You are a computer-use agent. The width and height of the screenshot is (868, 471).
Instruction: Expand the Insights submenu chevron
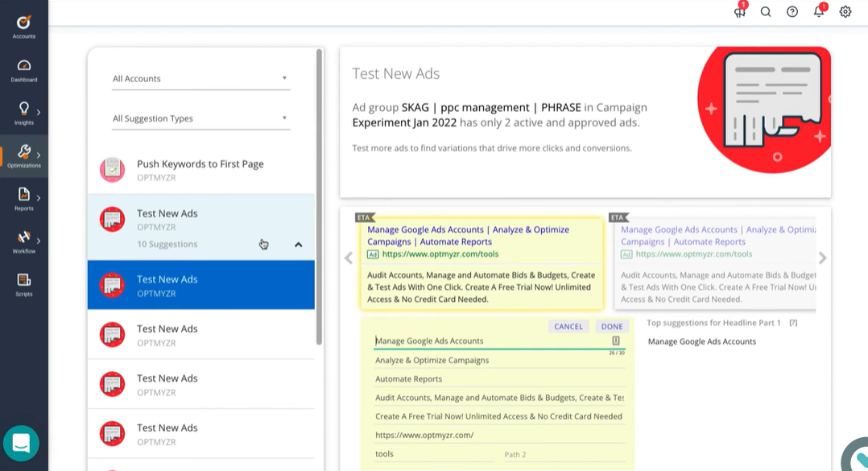(39, 113)
